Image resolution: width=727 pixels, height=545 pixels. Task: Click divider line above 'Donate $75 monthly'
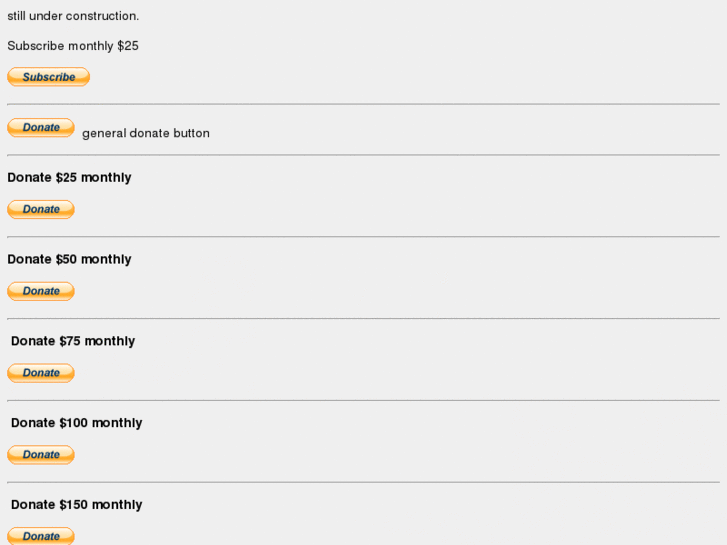pos(363,319)
